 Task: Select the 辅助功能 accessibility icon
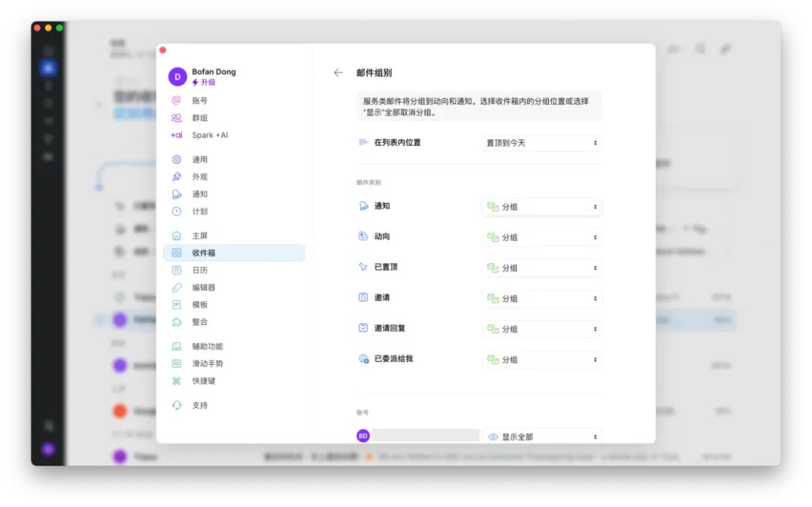pyautogui.click(x=177, y=347)
